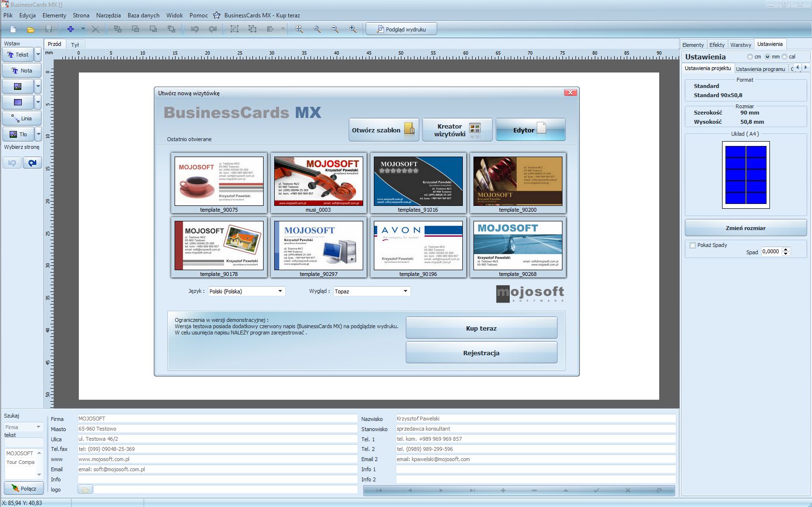Click the redo arrow under Wybierz stronę
The image size is (812, 507).
click(x=32, y=162)
